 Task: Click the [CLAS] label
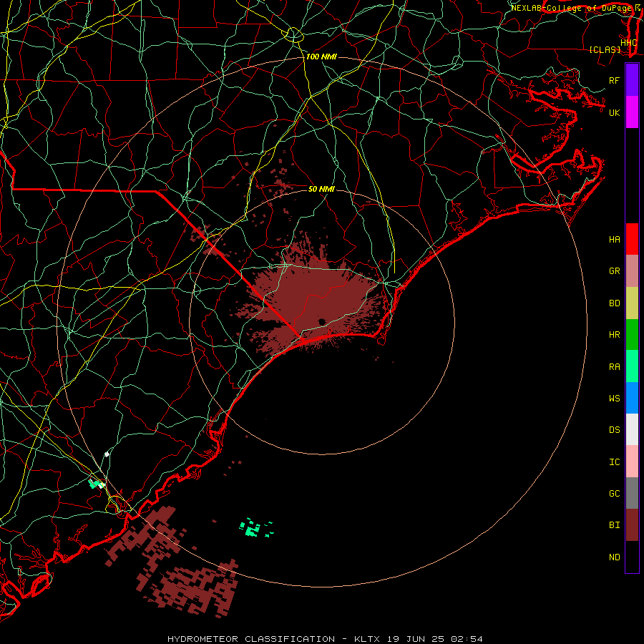point(605,49)
